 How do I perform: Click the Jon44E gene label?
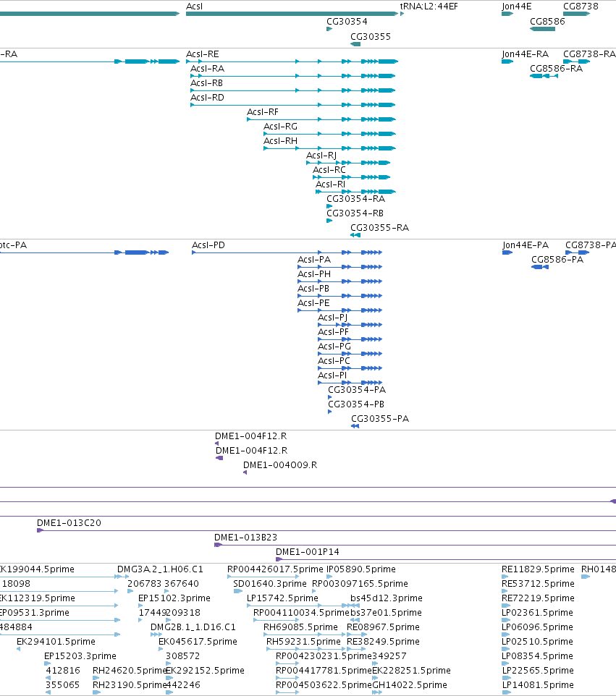[517, 7]
